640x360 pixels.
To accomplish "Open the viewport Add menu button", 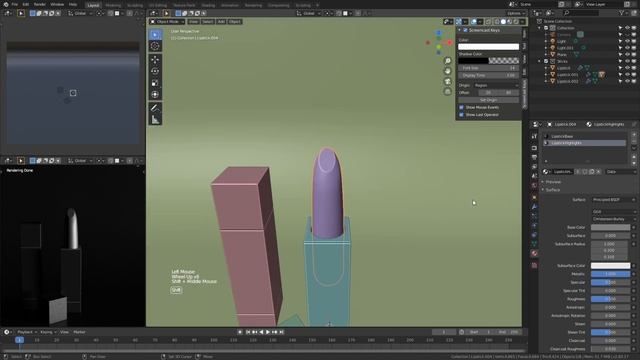I will (x=221, y=22).
